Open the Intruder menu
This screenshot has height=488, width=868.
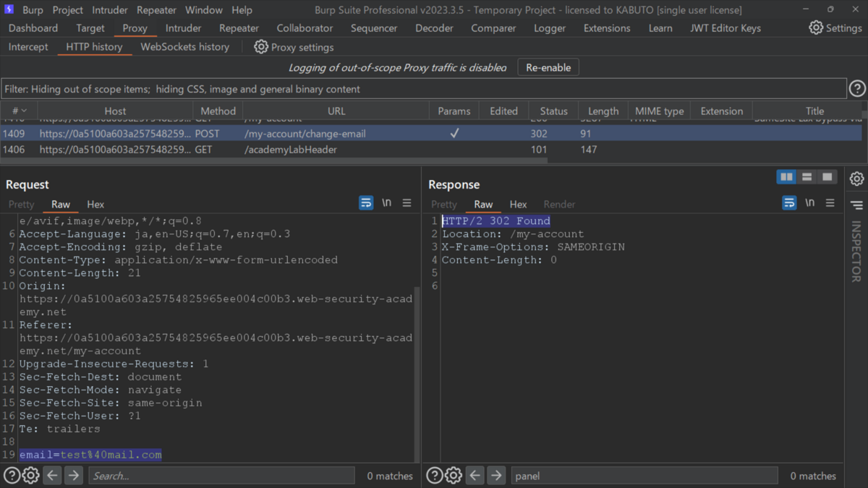(x=110, y=10)
